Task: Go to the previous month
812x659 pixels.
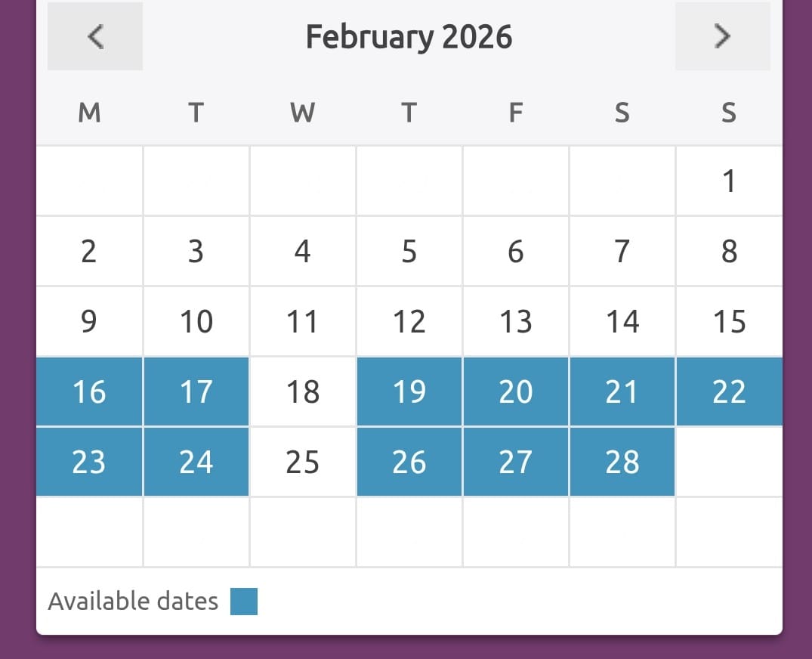Action: [95, 36]
